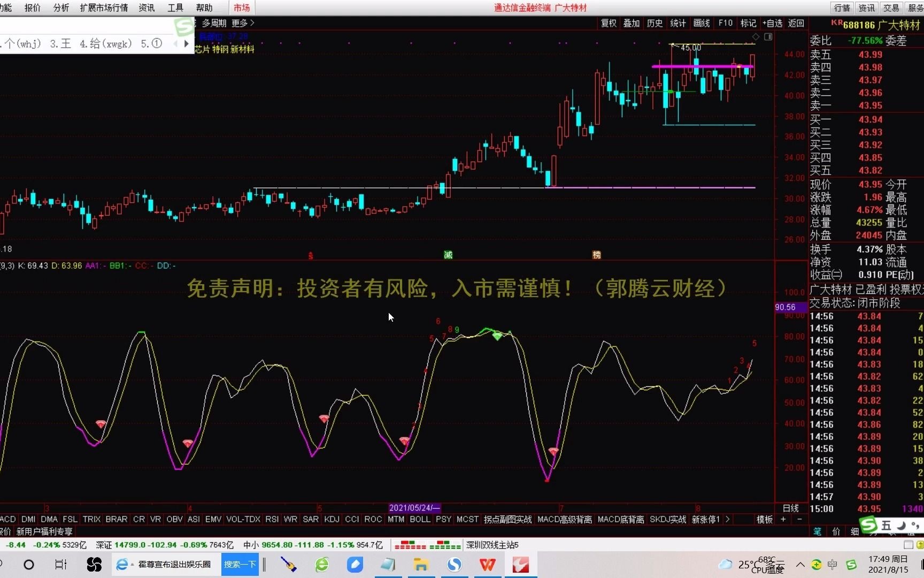Switch to the KDJ indicator tab

(332, 519)
